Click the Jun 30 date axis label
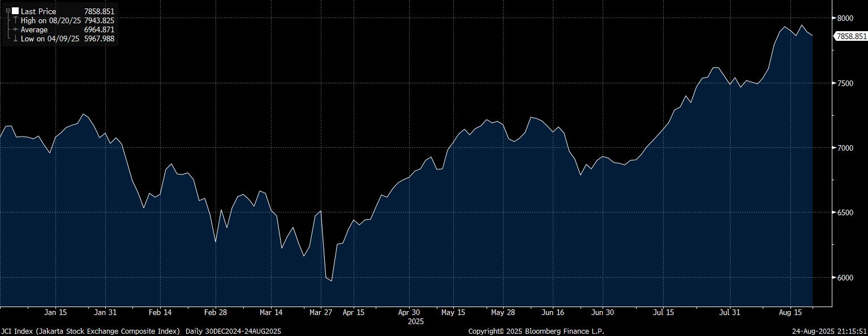Screen dimensions: 868x336 point(602,312)
